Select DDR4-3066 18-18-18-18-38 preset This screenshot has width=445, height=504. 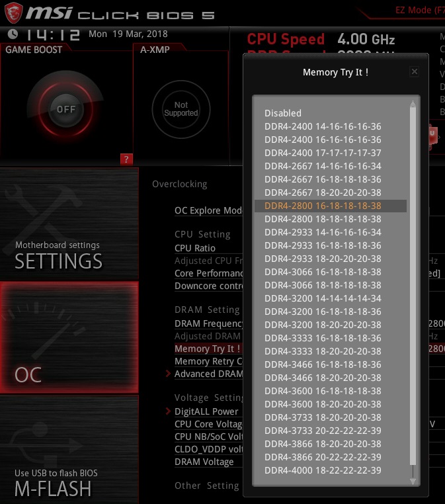pyautogui.click(x=323, y=285)
